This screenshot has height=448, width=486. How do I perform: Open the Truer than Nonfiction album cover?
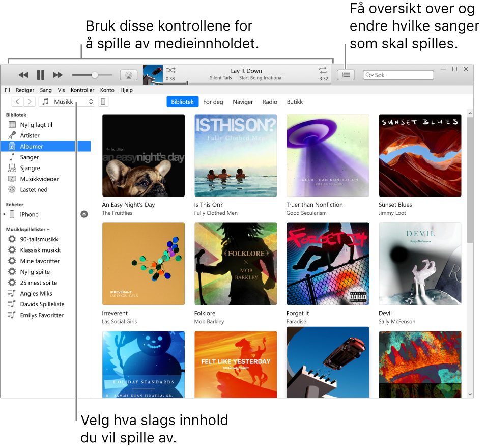tap(328, 155)
